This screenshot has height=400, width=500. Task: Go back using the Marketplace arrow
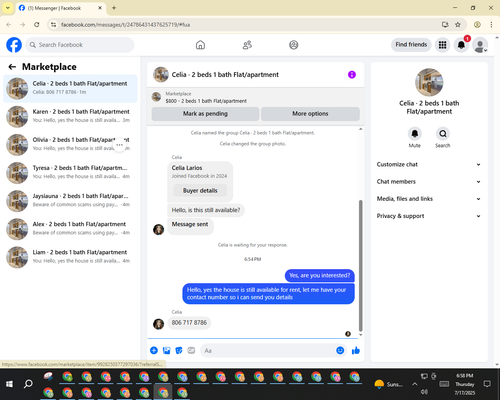[12, 67]
